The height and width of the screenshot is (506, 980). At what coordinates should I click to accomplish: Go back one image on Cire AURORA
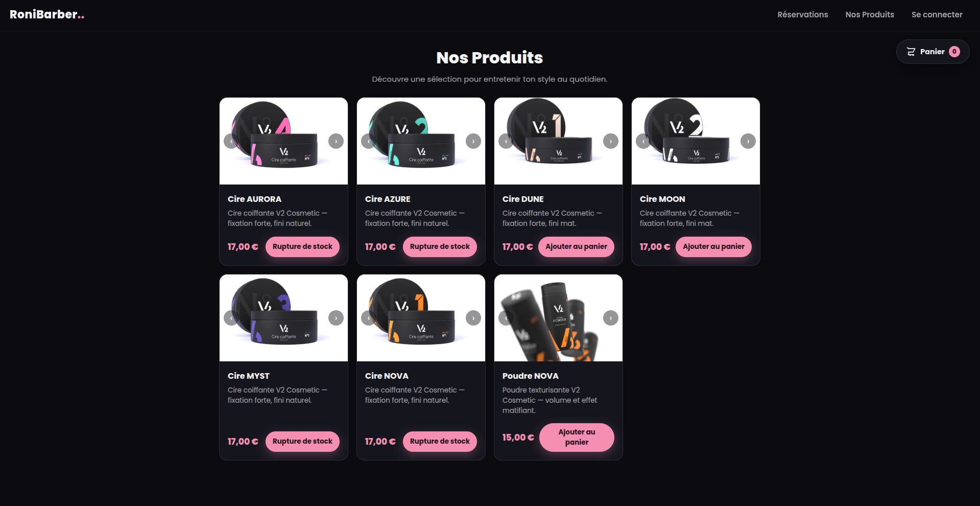click(x=231, y=141)
